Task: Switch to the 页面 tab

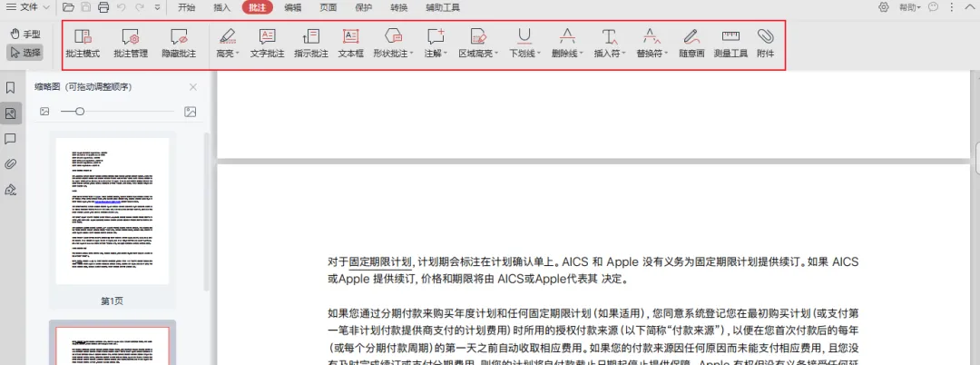Action: [328, 7]
